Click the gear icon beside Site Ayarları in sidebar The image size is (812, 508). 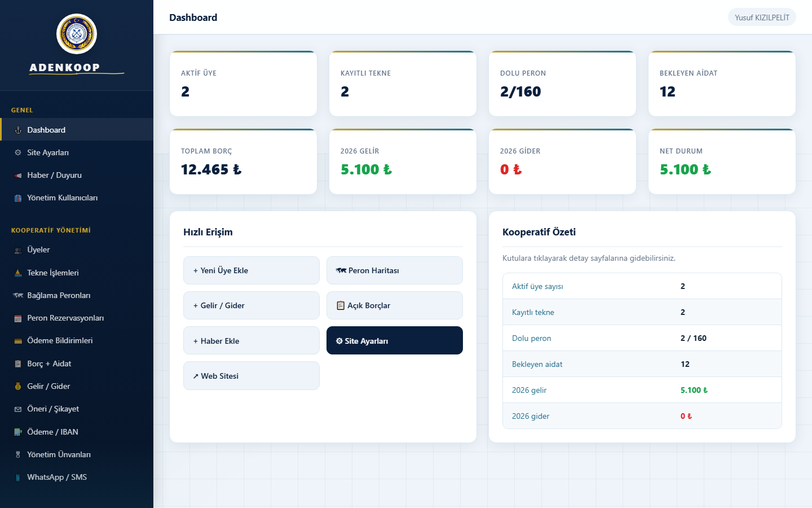(x=18, y=152)
